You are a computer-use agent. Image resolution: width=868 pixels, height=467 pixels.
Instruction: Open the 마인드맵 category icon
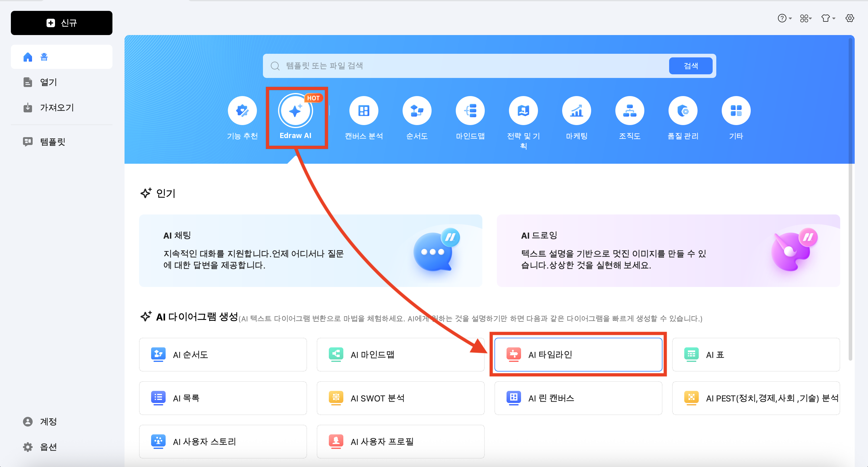pyautogui.click(x=470, y=111)
